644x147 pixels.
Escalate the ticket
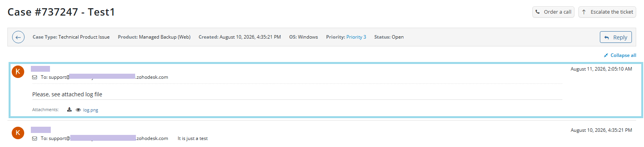click(607, 12)
